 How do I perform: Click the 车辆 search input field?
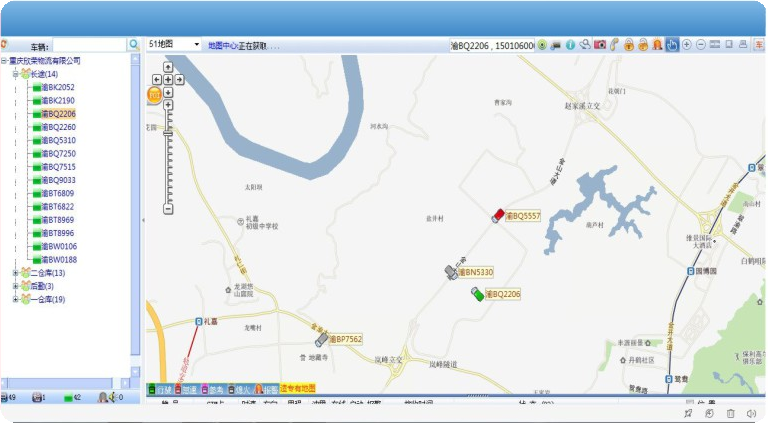coord(90,46)
